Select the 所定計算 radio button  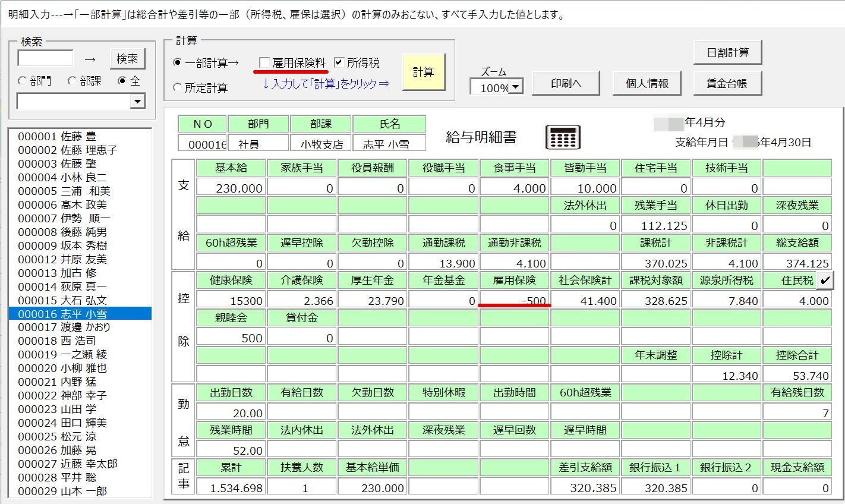pos(177,88)
